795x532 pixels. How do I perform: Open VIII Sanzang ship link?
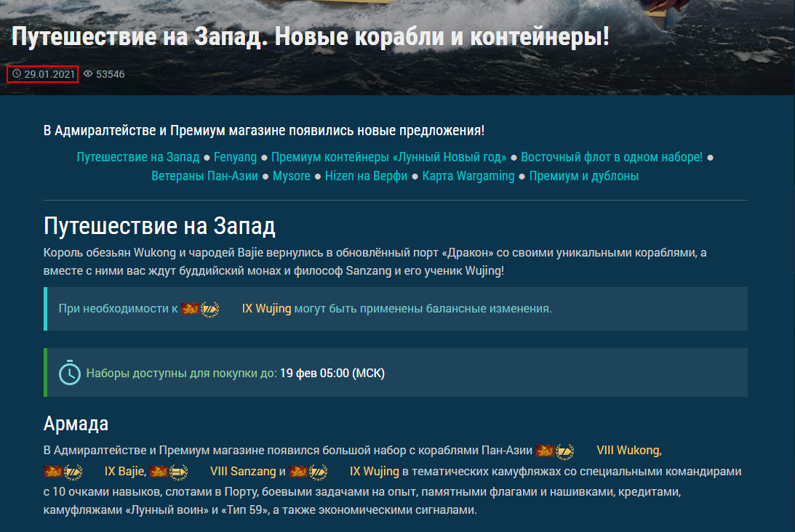tap(243, 471)
